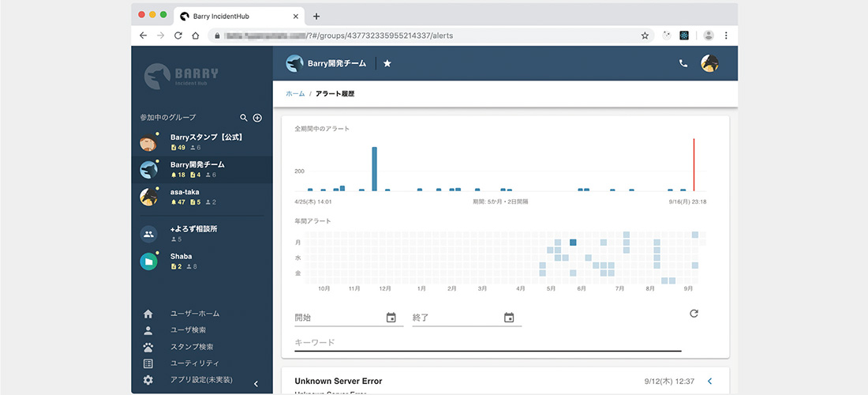Click the ホーム breadcrumb link
Screen dimensions: 868x395
tap(295, 93)
